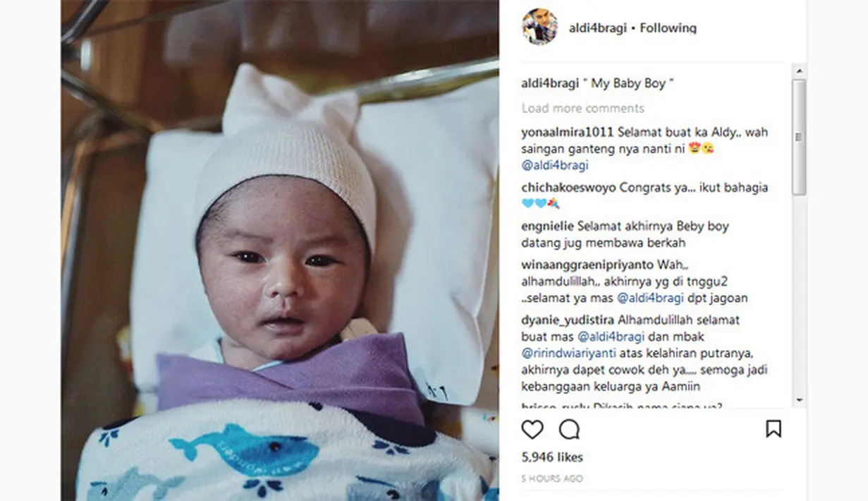Click the comments scrollbar up arrow
868x501 pixels.
799,71
